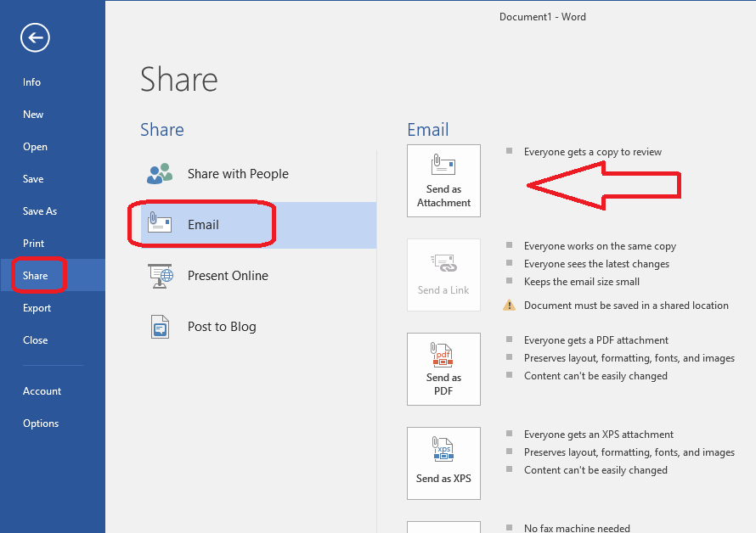Open the Print section

33,243
